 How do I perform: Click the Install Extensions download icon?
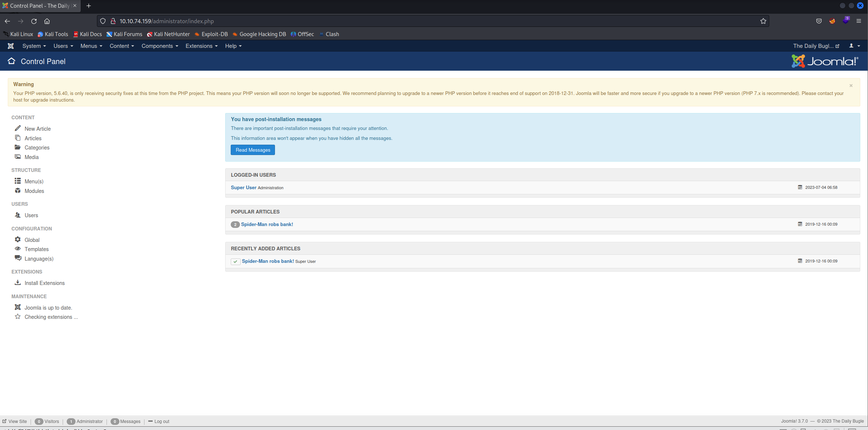pyautogui.click(x=18, y=283)
